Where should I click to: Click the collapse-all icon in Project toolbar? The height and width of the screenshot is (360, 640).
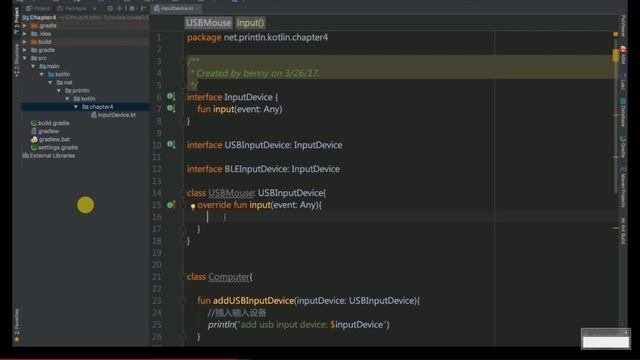click(x=120, y=8)
